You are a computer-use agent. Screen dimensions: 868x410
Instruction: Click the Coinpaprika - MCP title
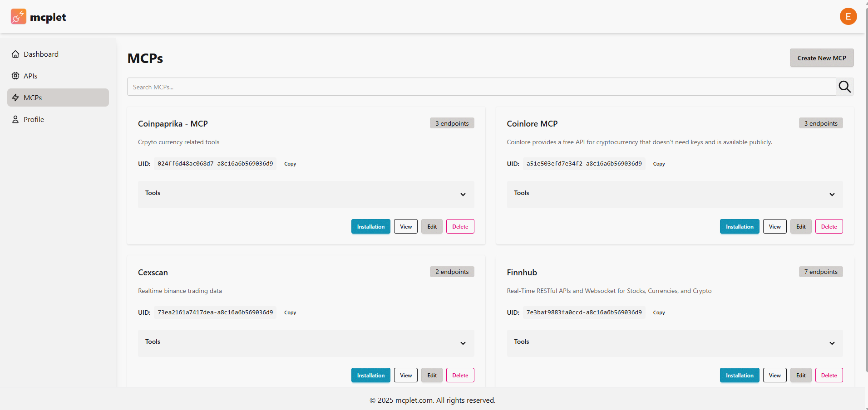[x=173, y=124]
